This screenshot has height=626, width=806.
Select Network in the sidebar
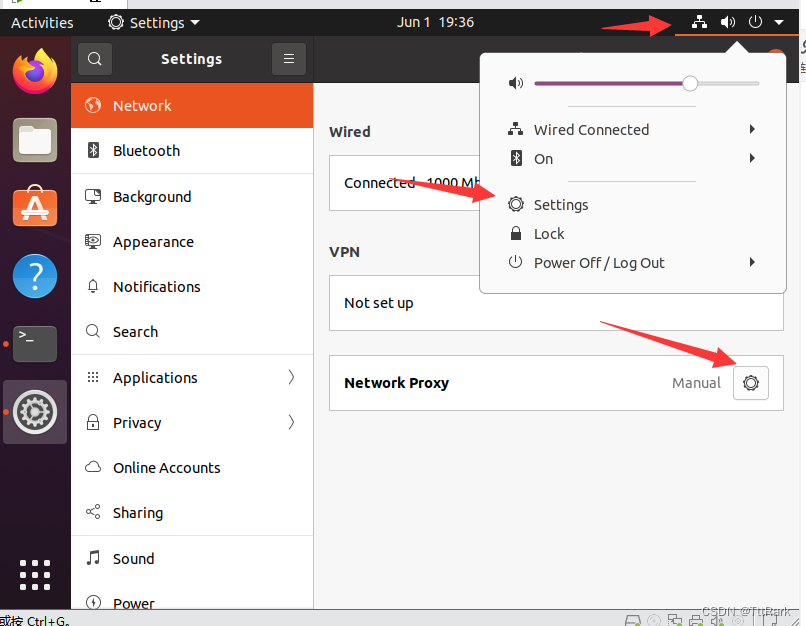tap(192, 105)
